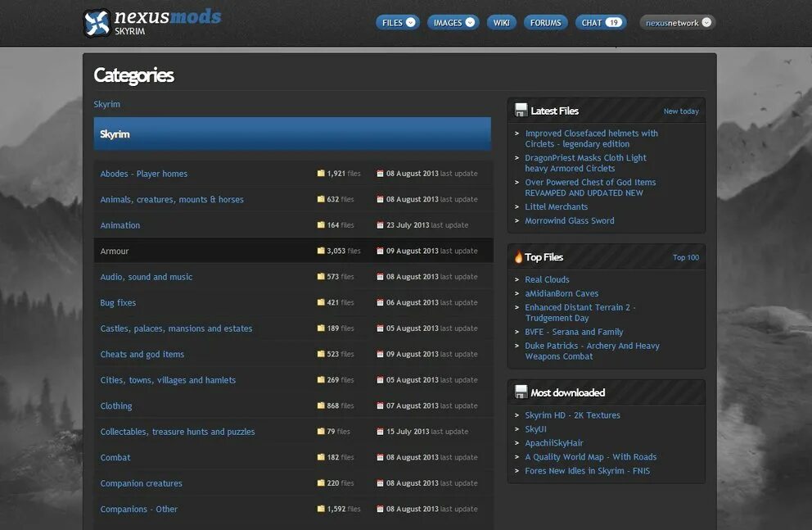Click the flame icon beside Top Files
Image resolution: width=812 pixels, height=530 pixels.
518,256
